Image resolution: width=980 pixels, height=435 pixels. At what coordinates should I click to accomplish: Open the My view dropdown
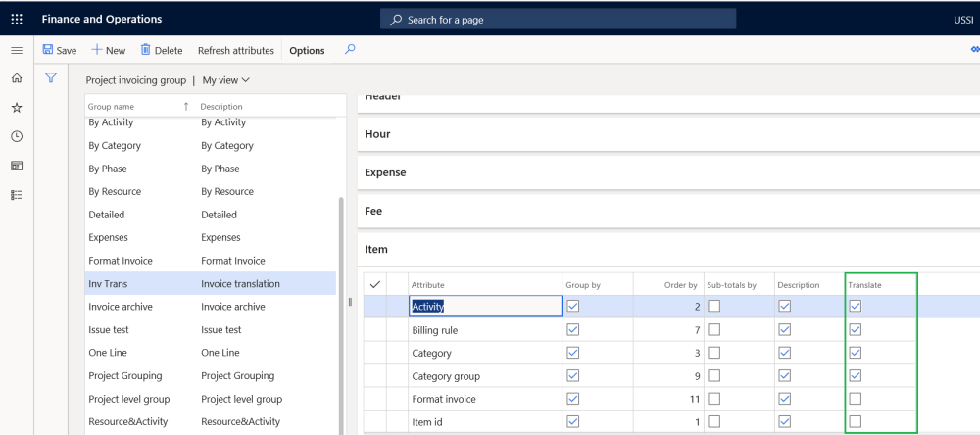(226, 80)
